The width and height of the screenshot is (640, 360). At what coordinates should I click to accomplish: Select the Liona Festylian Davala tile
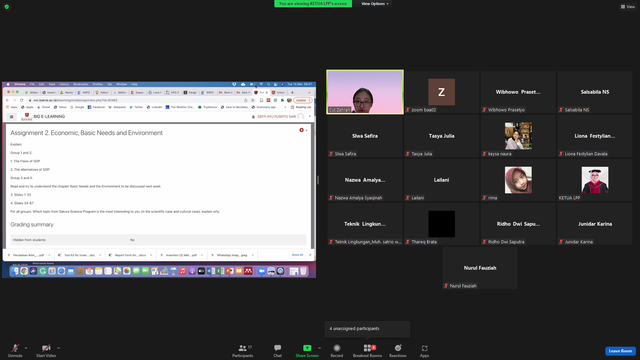[x=595, y=136]
